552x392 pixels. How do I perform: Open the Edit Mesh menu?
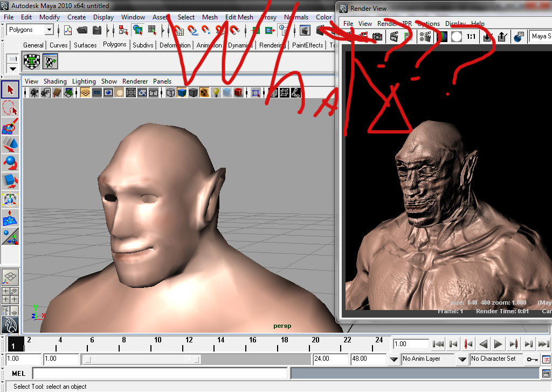pos(239,17)
